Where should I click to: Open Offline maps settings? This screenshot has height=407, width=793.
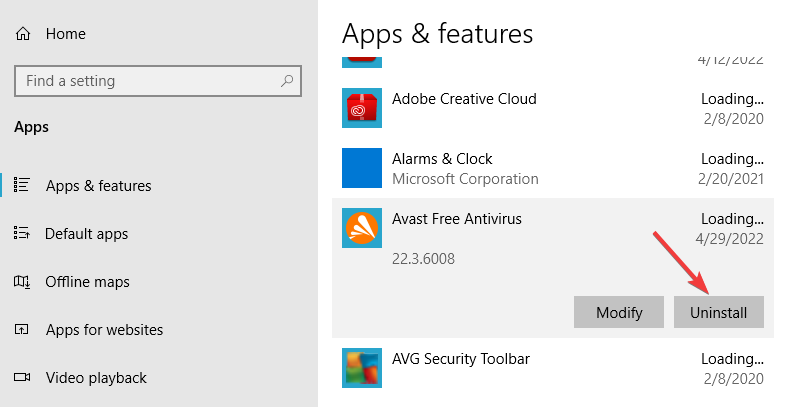87,282
